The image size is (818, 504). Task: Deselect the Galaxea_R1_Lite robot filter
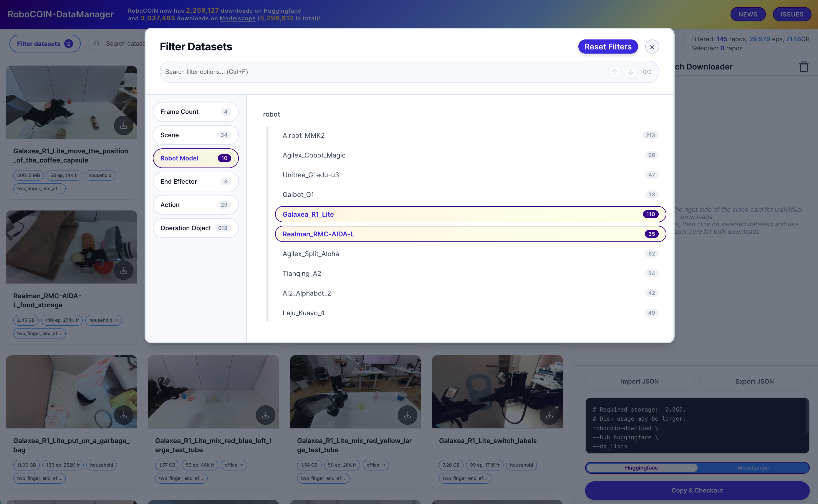[470, 214]
